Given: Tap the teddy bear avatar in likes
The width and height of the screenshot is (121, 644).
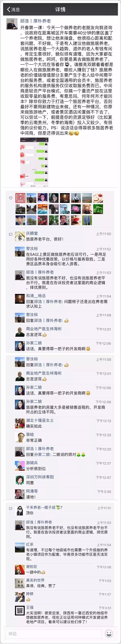Looking at the screenshot, I should [87, 209].
